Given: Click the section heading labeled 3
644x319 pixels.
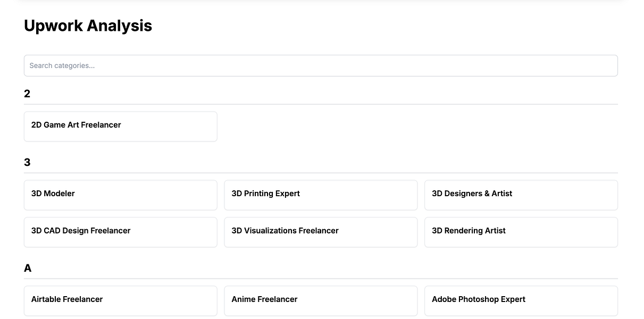Looking at the screenshot, I should click(x=27, y=162).
